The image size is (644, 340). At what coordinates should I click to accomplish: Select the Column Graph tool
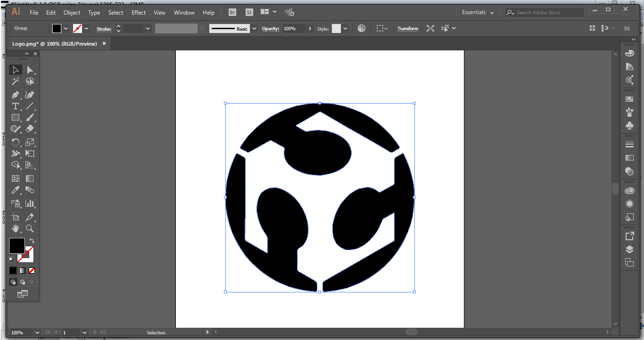pos(30,203)
